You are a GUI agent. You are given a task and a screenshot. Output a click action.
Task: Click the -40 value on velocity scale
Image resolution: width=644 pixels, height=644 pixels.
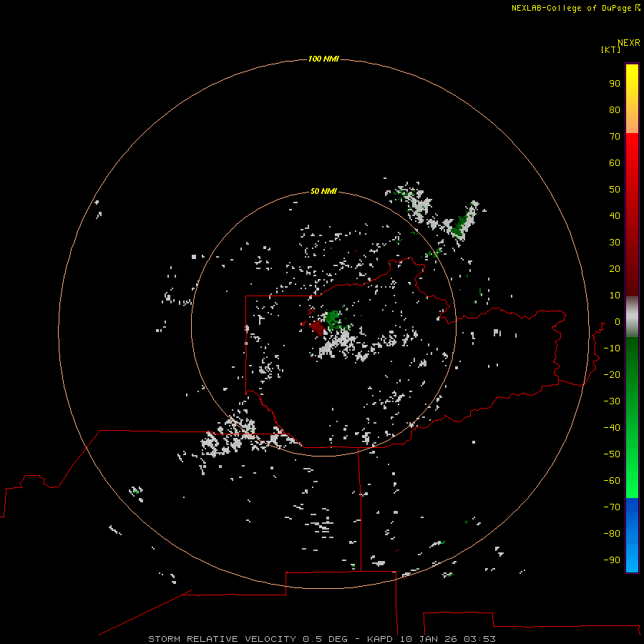click(x=612, y=428)
